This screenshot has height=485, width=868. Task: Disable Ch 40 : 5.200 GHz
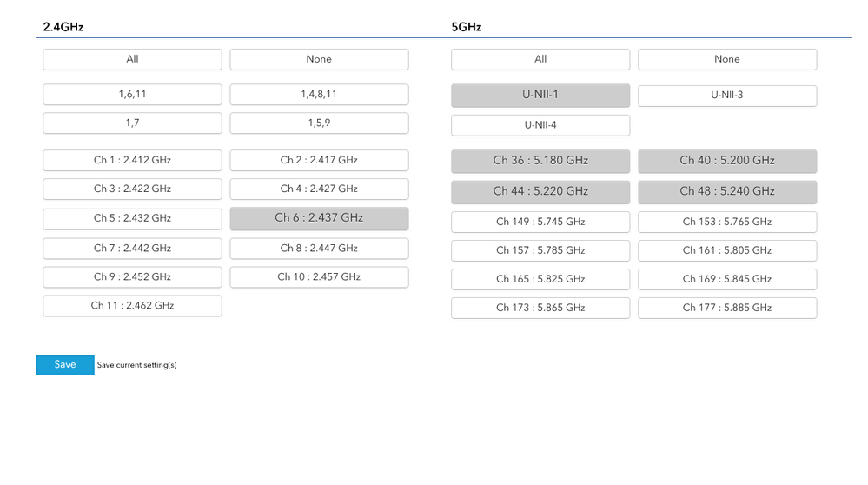click(727, 161)
